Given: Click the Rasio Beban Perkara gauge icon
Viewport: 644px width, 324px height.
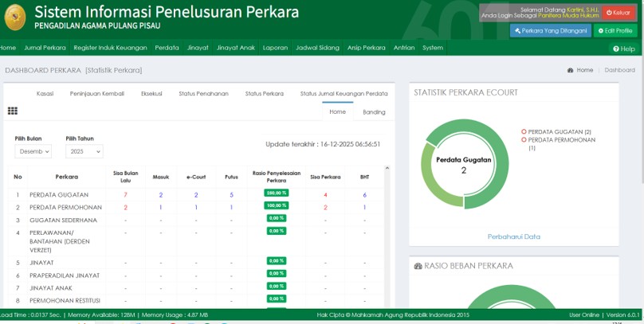Looking at the screenshot, I should coord(418,266).
